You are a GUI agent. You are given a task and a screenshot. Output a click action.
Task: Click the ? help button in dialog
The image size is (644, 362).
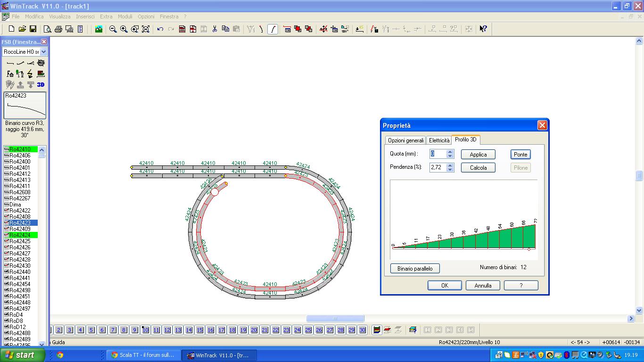(x=521, y=286)
